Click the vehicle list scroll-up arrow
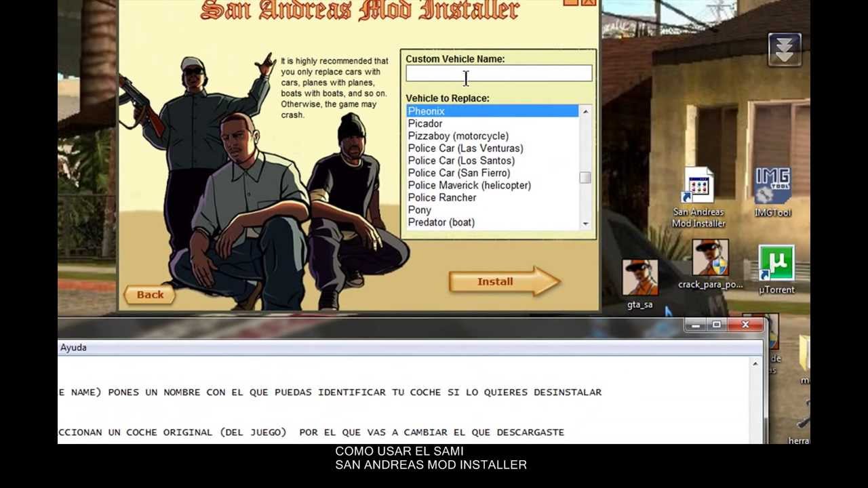Viewport: 868px width, 488px height. pos(585,110)
